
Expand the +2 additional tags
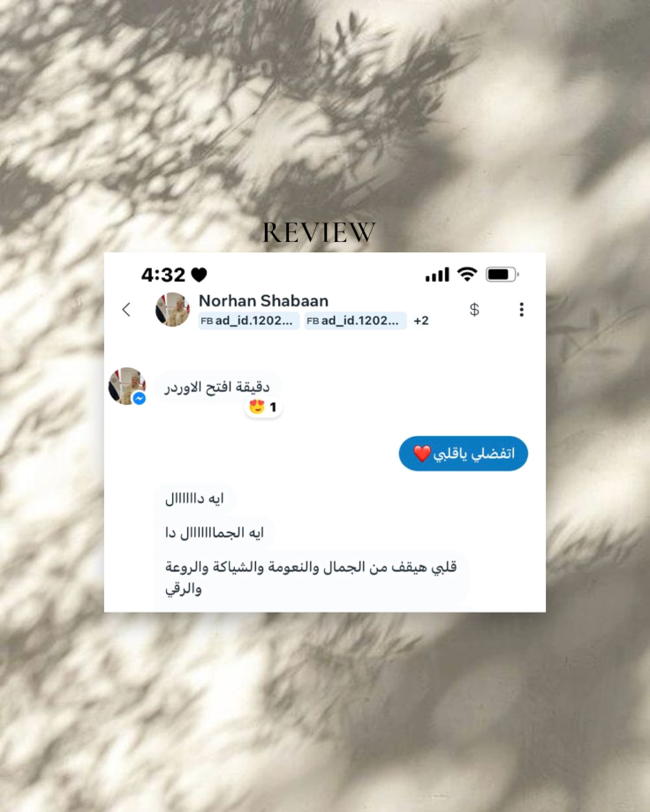(421, 321)
